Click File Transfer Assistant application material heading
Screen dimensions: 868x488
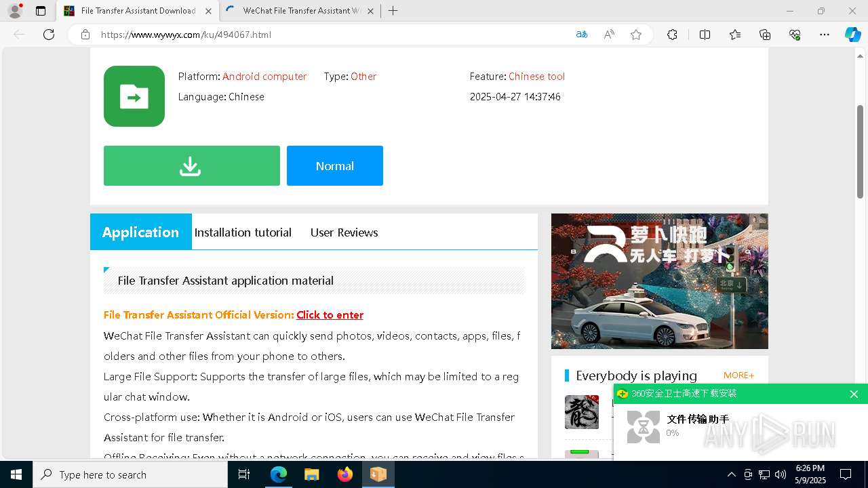tap(226, 281)
